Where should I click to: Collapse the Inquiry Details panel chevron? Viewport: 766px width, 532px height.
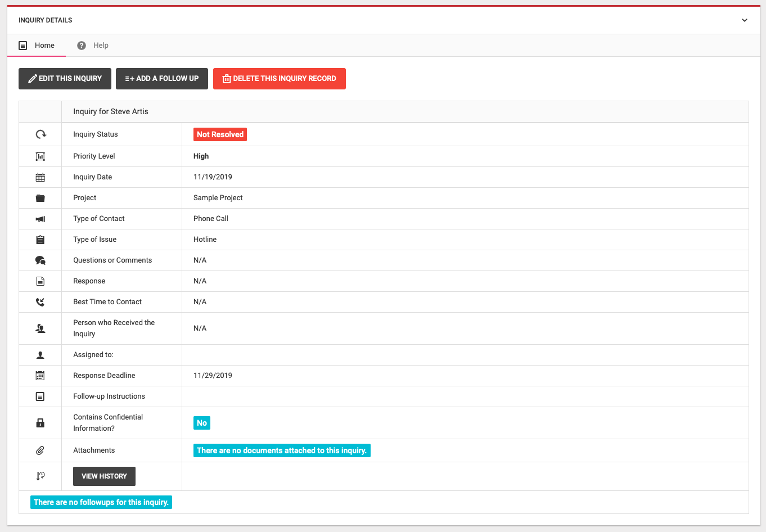tap(744, 20)
